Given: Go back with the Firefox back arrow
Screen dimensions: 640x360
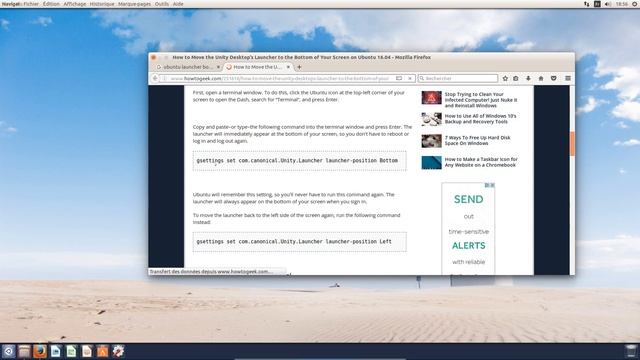Looking at the screenshot, I should point(155,78).
